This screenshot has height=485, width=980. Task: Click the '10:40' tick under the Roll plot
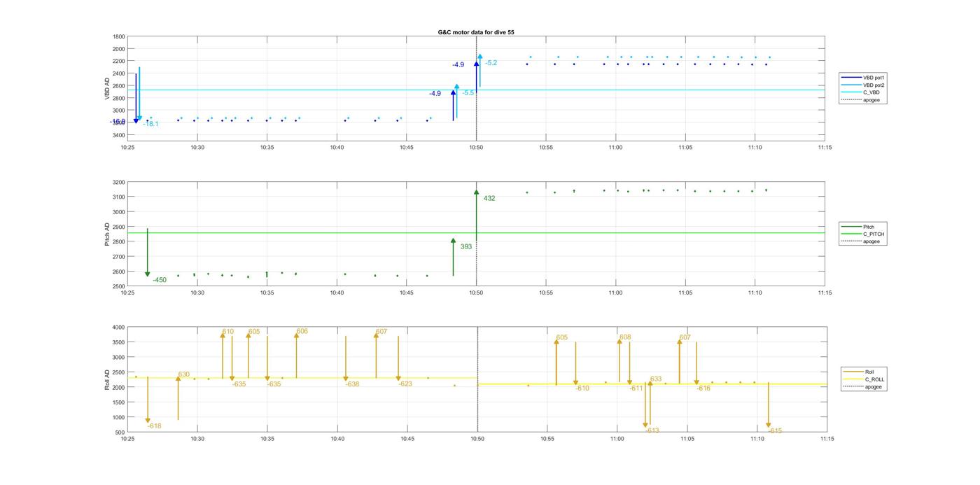pos(337,440)
